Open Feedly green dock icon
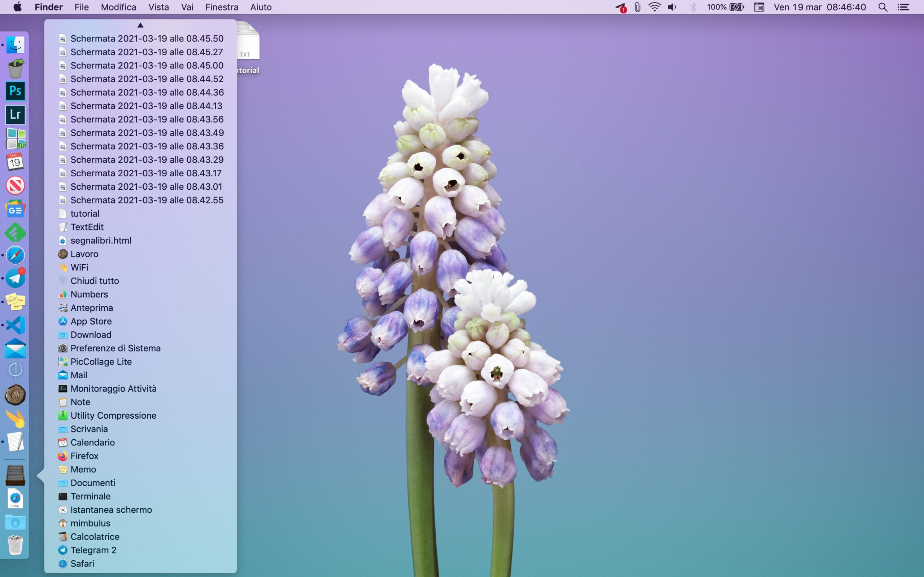 click(x=15, y=232)
